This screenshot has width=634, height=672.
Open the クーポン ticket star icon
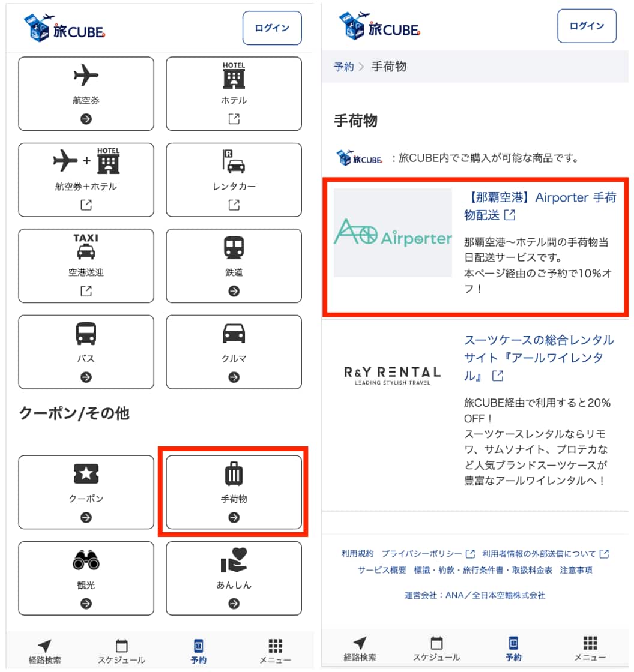coord(86,474)
